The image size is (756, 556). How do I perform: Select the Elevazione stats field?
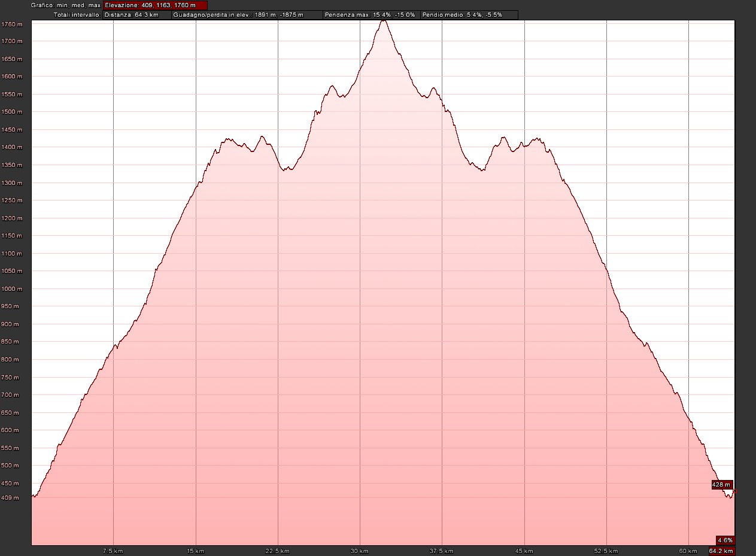click(156, 5)
